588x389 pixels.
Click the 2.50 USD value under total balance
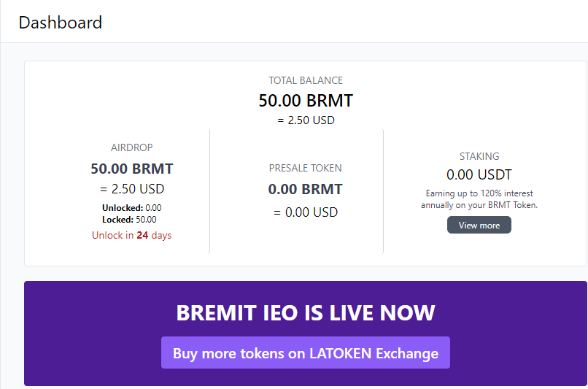click(x=306, y=120)
